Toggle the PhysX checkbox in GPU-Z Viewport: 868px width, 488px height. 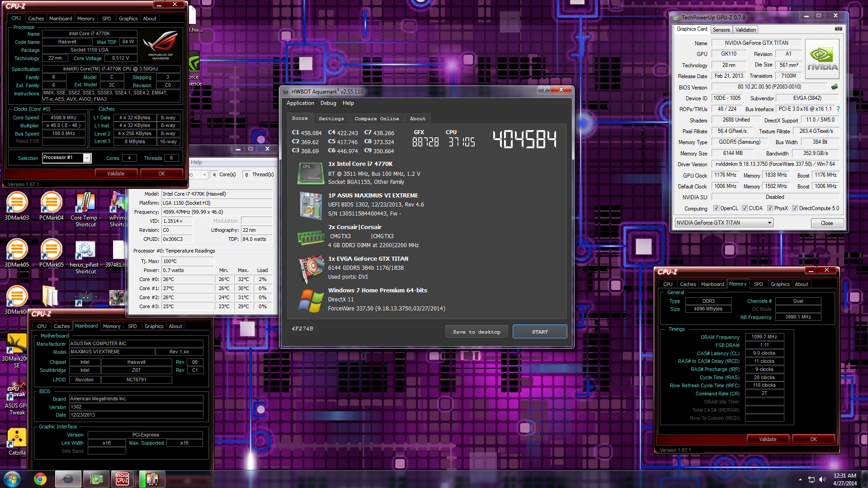click(x=770, y=208)
